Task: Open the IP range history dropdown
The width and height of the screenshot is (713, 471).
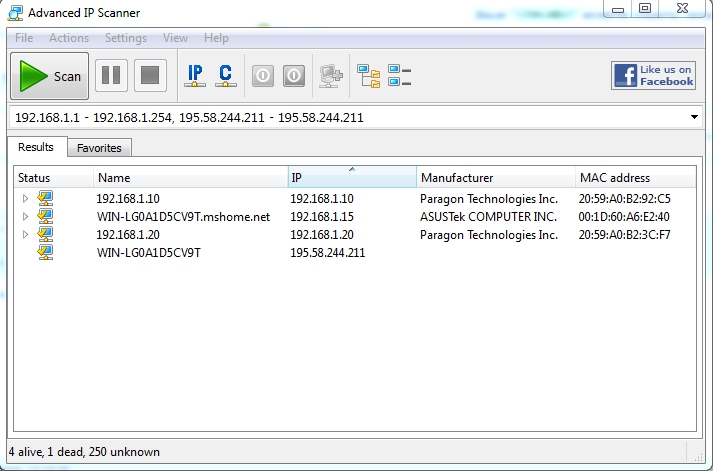Action: (694, 117)
